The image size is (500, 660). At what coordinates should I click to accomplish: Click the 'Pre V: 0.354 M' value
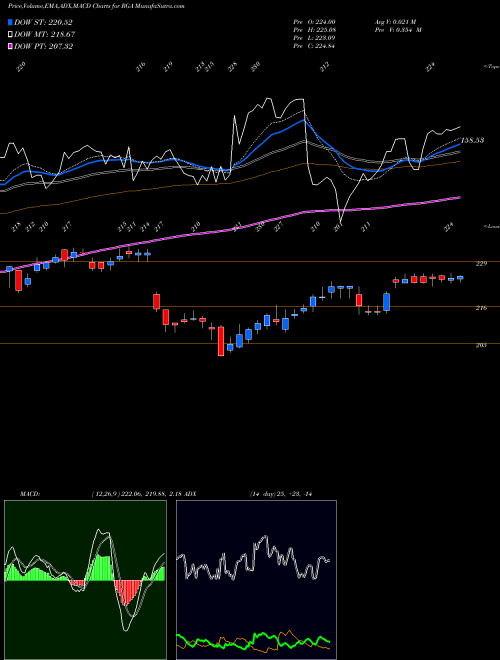click(398, 30)
